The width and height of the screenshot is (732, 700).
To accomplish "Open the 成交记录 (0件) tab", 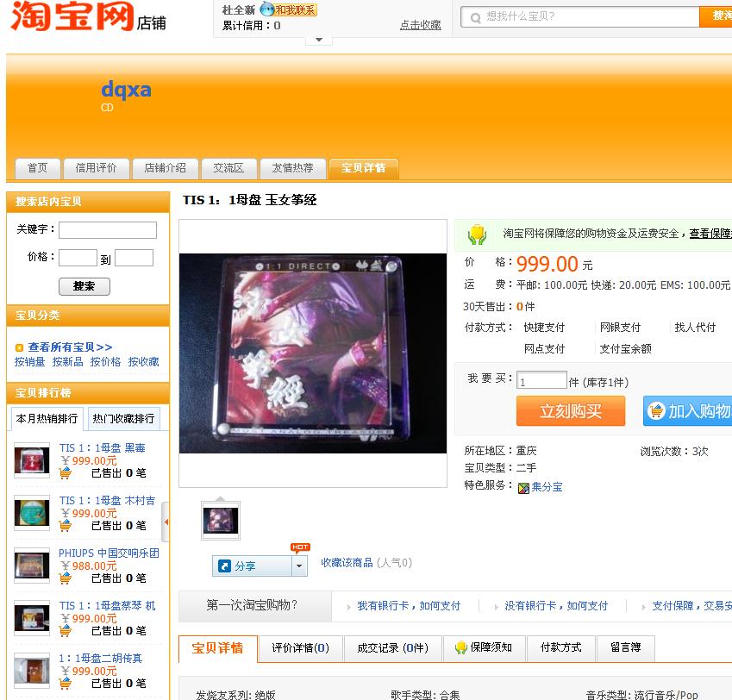I will click(392, 648).
